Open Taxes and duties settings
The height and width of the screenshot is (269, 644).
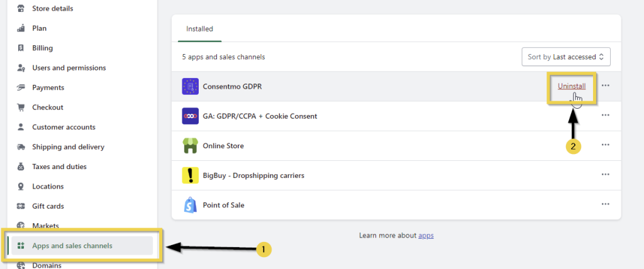point(59,167)
